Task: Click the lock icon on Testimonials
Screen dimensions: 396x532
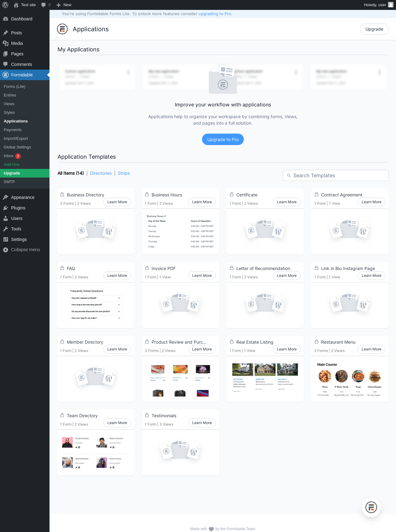Action: point(147,415)
